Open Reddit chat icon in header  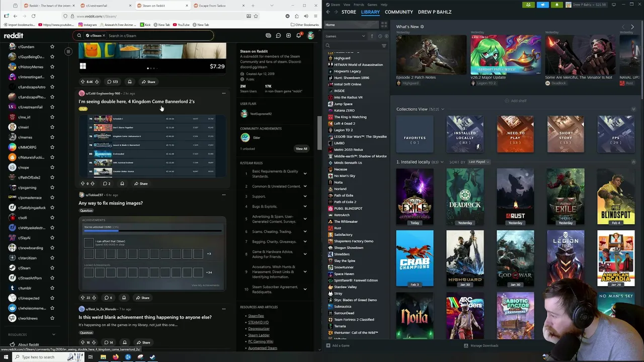278,36
